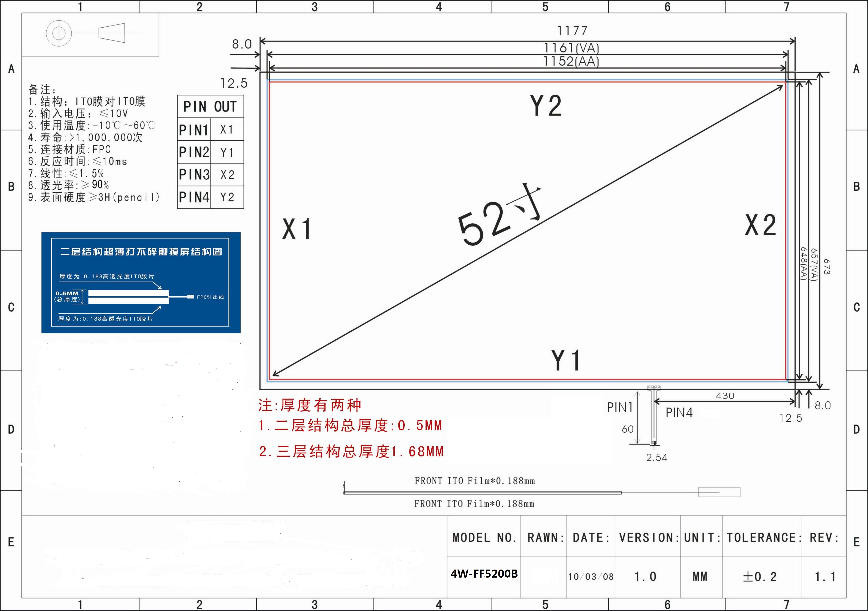Click the large Y2 electrode label
Screen dimensions: 868x611
click(546, 106)
